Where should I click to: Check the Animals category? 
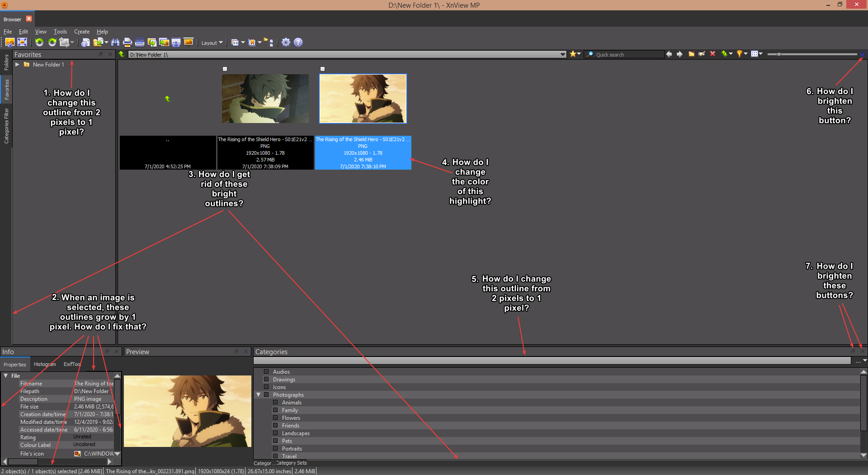pos(275,403)
